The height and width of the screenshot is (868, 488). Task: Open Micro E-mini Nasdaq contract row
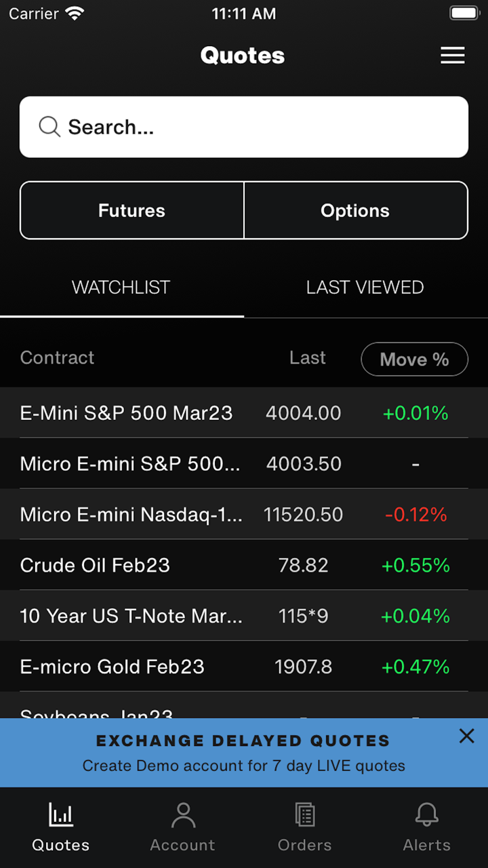coord(131,515)
